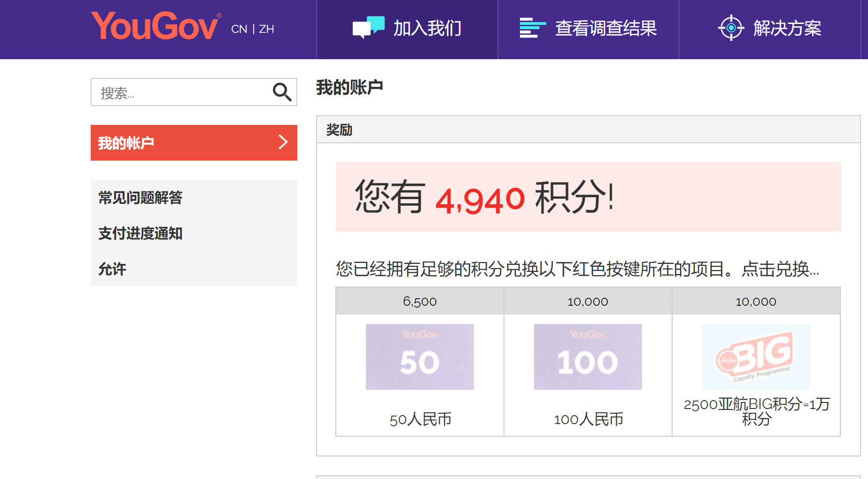The height and width of the screenshot is (479, 868).
Task: Select the 50 YouGov gift card image
Action: [419, 357]
